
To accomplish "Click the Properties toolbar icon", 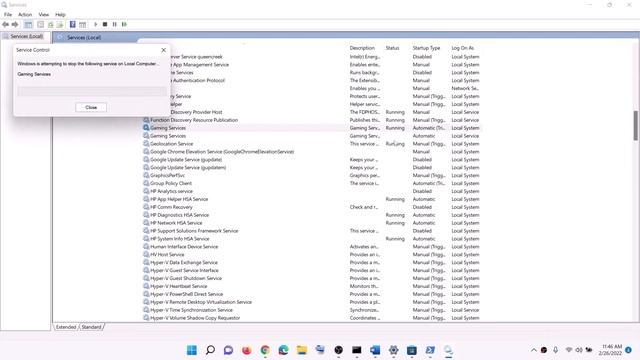I will 40,24.
